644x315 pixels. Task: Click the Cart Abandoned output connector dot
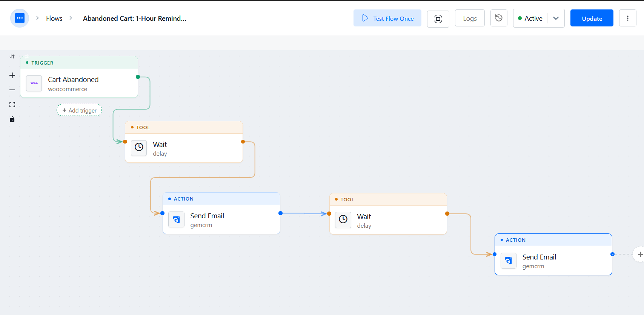pos(138,77)
